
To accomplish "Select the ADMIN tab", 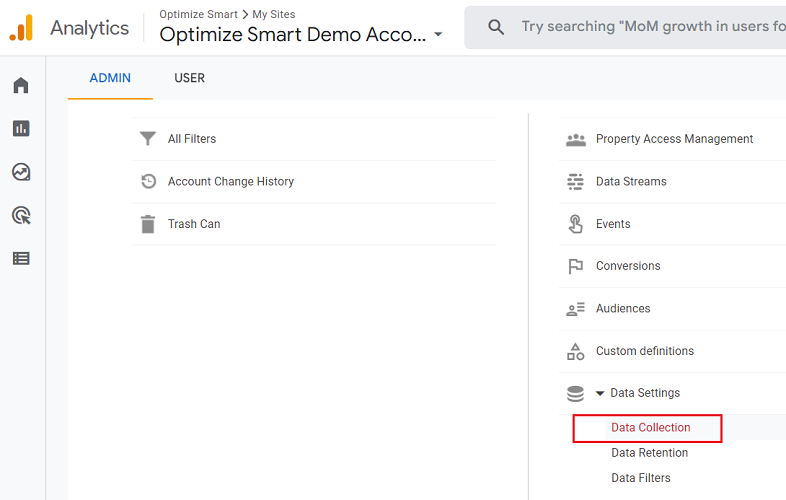I will 110,78.
